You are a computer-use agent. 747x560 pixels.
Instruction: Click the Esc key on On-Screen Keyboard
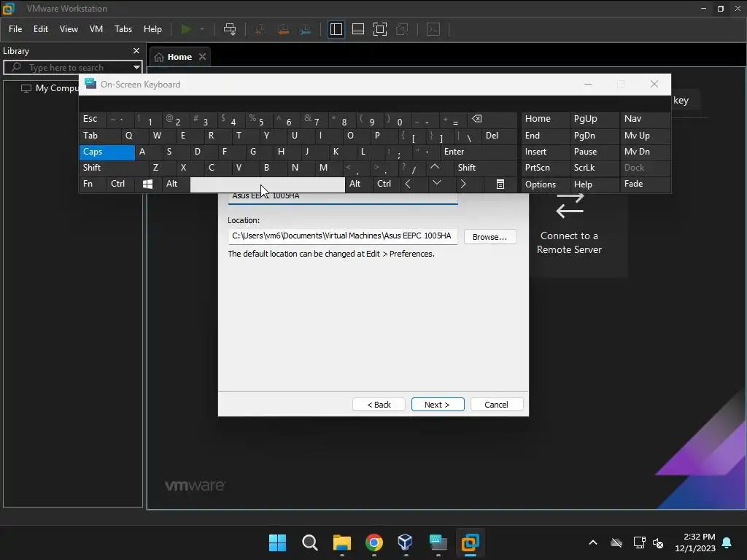[x=93, y=119]
